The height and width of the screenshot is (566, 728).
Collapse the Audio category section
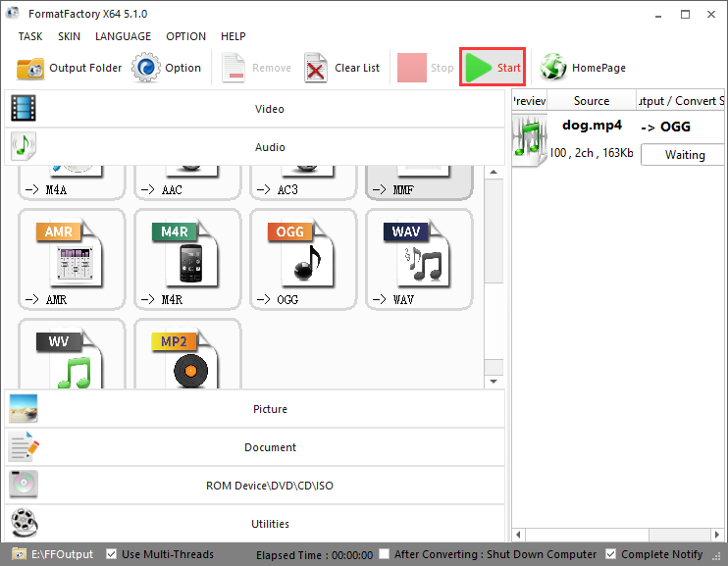(254, 147)
